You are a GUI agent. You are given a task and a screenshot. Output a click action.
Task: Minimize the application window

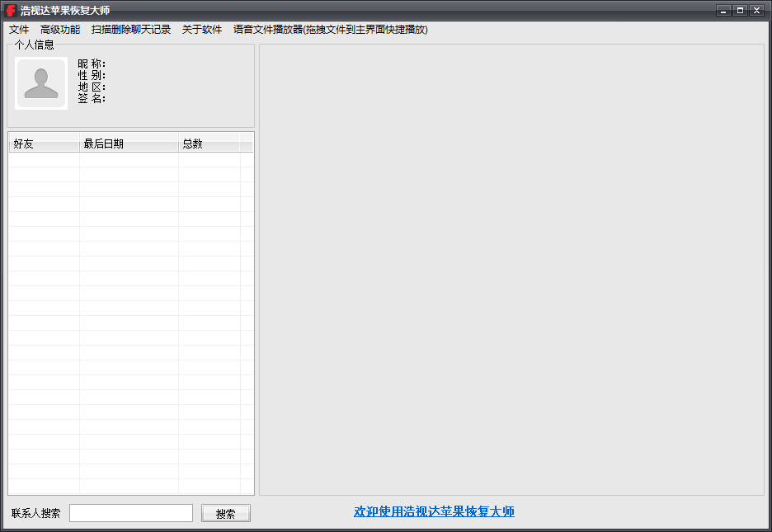(x=723, y=10)
